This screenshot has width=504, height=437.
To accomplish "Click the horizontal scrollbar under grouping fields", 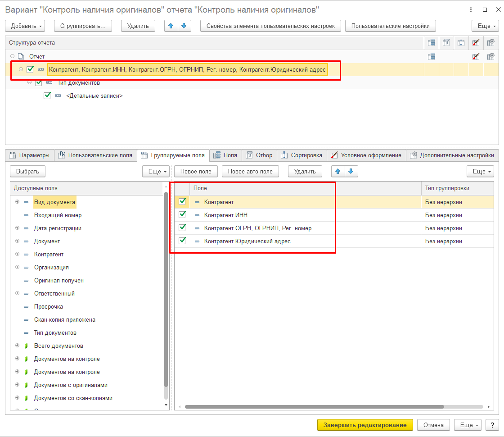I will tap(315, 407).
